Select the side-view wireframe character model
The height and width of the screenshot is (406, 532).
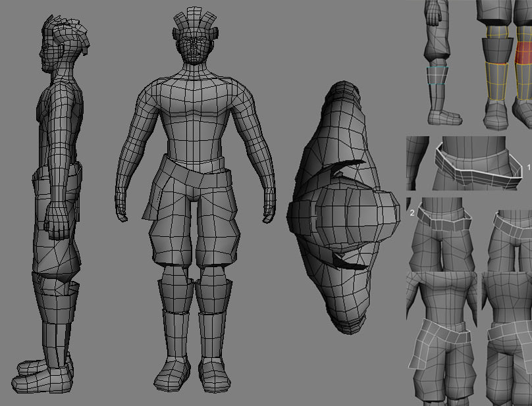click(56, 197)
